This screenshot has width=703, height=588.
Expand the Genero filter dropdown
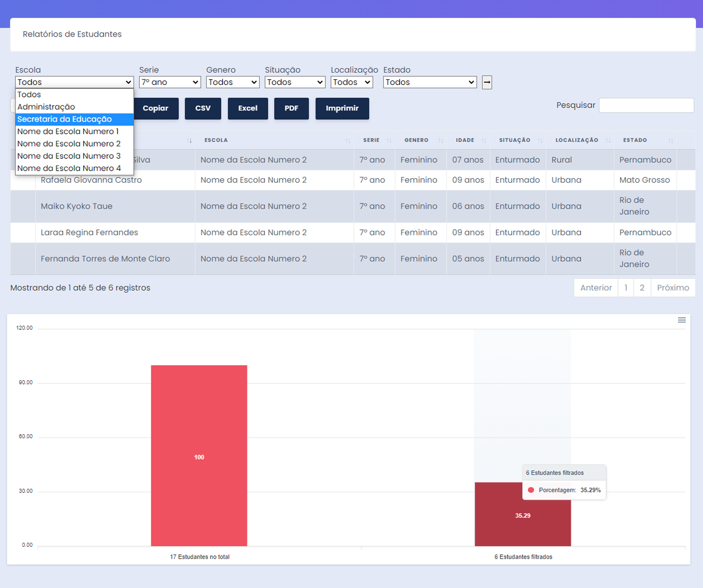tap(233, 82)
